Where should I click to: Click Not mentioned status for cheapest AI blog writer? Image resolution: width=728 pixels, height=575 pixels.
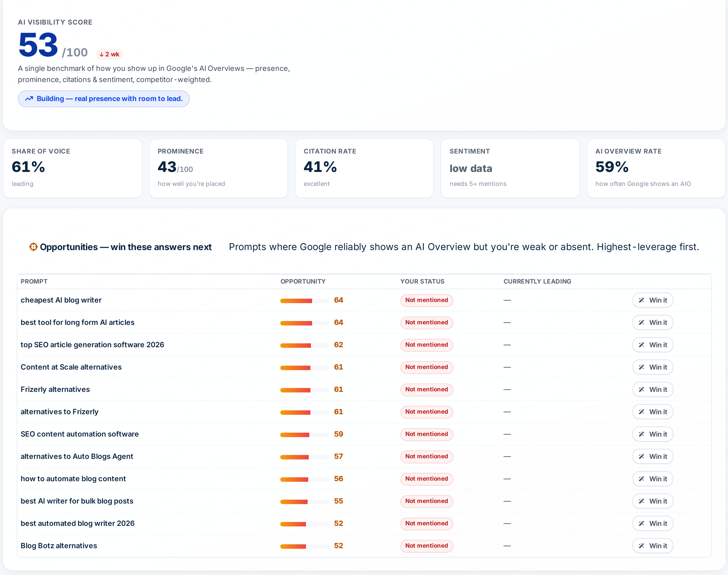(426, 300)
